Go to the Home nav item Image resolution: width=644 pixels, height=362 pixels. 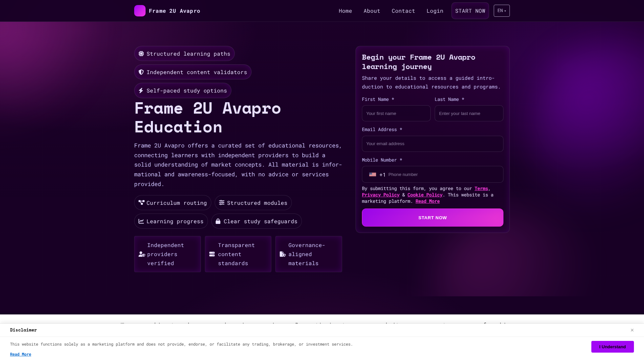[x=345, y=11]
